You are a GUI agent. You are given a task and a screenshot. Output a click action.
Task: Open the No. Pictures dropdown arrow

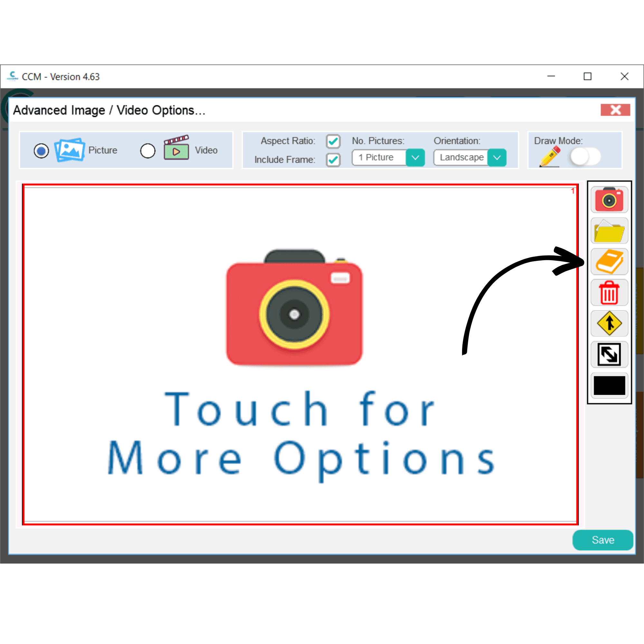coord(415,158)
